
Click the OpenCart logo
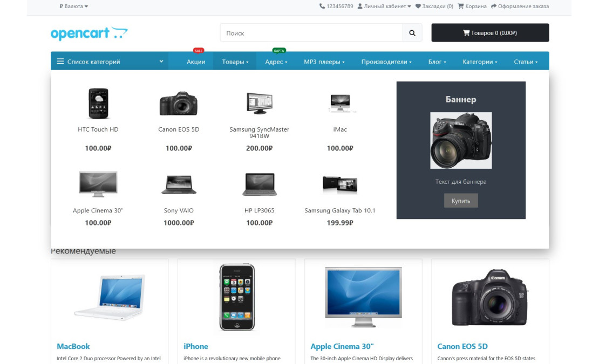(89, 33)
